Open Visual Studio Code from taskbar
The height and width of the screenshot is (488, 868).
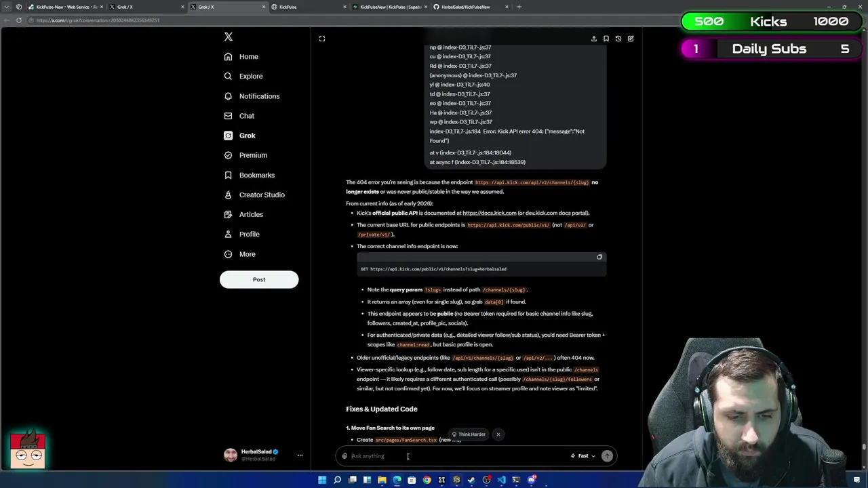tap(501, 480)
